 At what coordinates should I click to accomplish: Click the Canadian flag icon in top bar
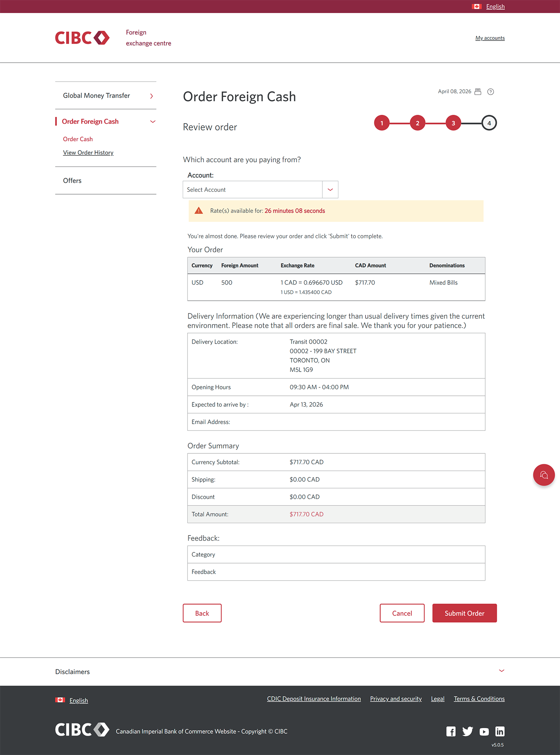477,6
